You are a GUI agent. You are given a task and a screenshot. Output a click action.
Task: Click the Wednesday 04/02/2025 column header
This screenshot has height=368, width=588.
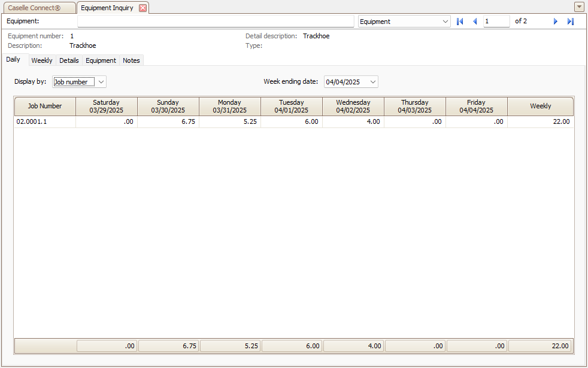(x=353, y=107)
